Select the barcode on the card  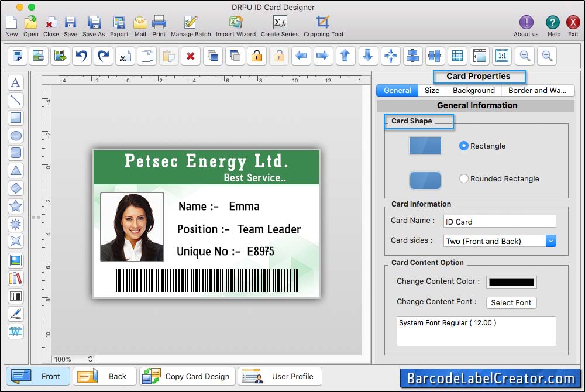(207, 280)
